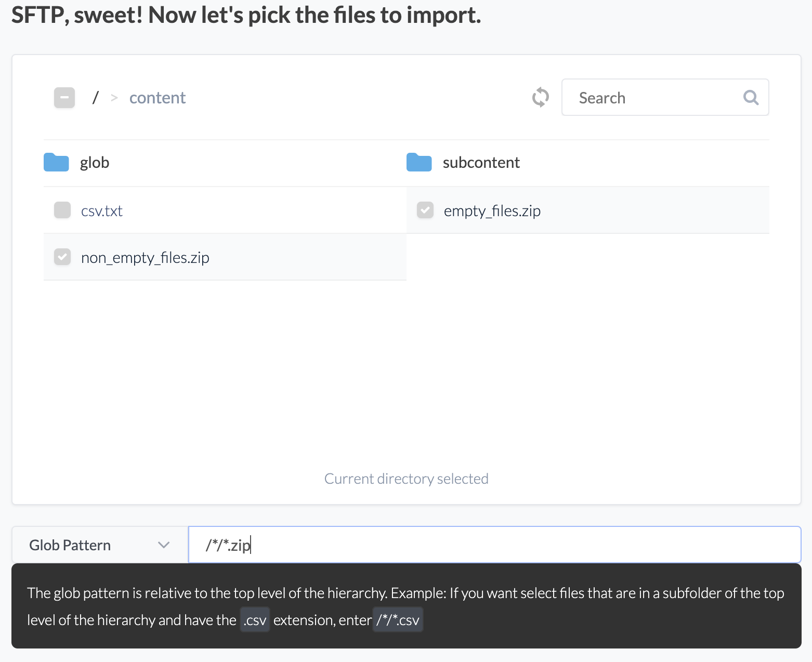Click the chevron arrow on Glob Pattern
This screenshot has height=662, width=812.
click(164, 545)
